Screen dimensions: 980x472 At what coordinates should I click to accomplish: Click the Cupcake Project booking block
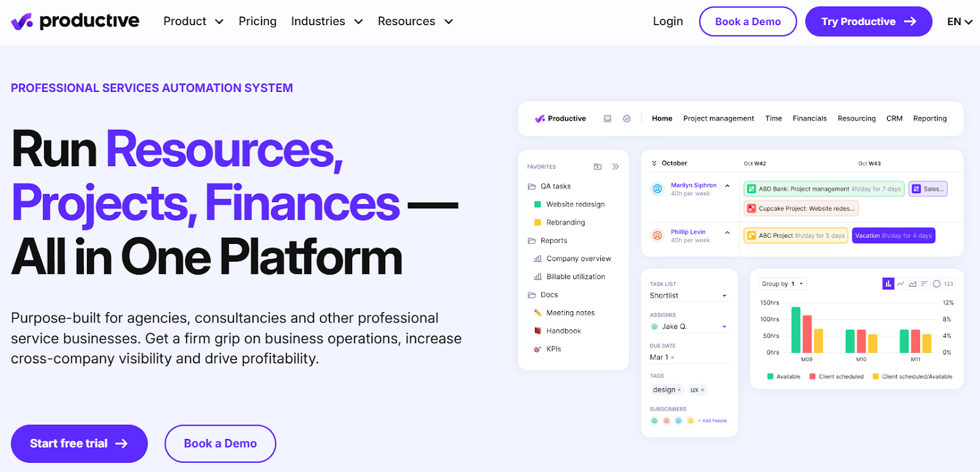point(801,208)
